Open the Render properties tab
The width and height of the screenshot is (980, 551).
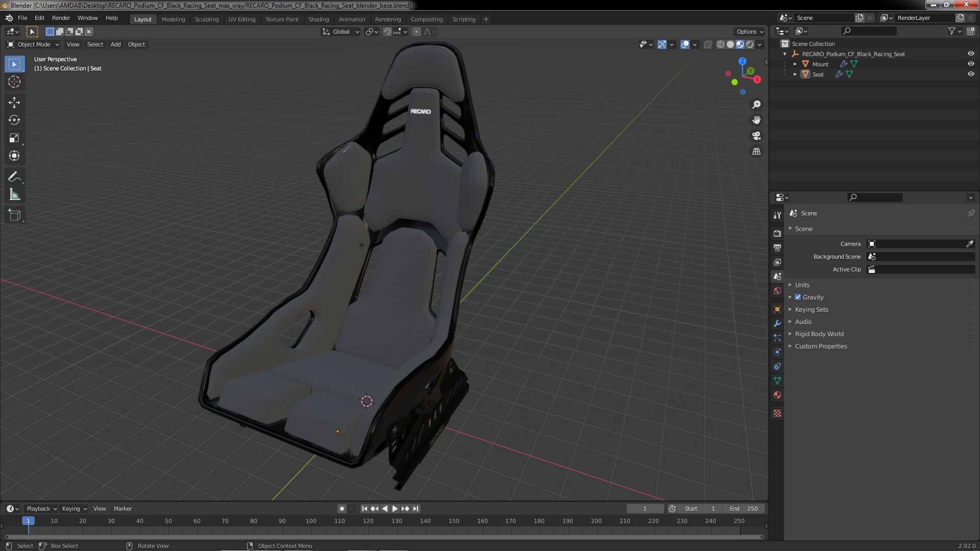coord(777,233)
